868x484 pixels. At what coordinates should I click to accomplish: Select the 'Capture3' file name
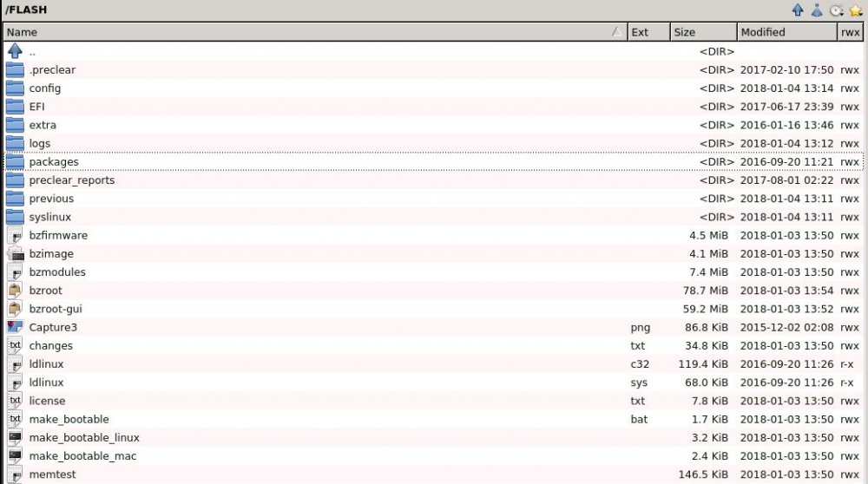[x=53, y=328]
